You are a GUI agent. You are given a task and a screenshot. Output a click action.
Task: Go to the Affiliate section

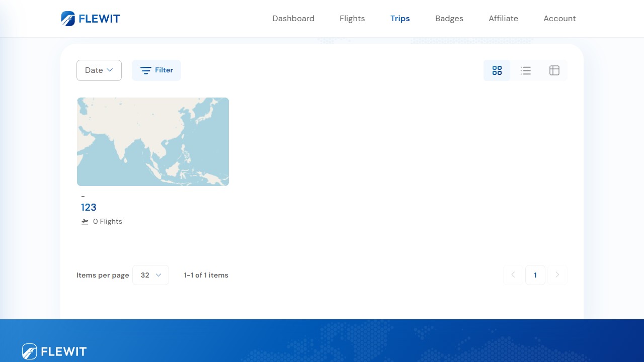click(x=503, y=19)
